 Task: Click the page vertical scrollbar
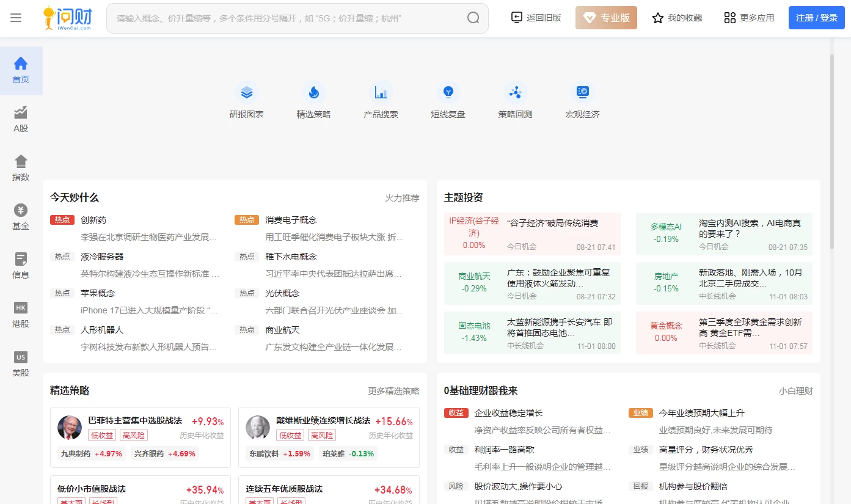coord(831,153)
